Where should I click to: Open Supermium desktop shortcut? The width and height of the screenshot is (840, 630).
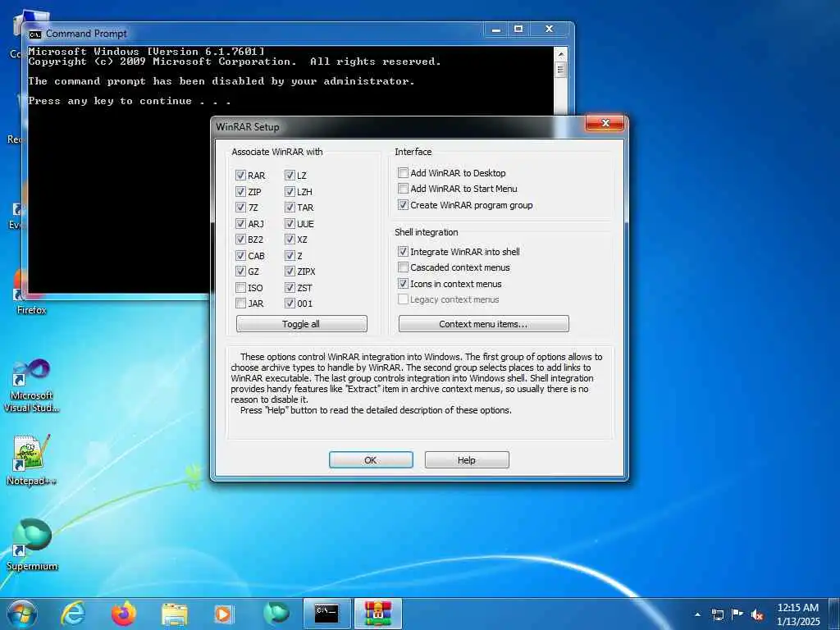click(31, 545)
